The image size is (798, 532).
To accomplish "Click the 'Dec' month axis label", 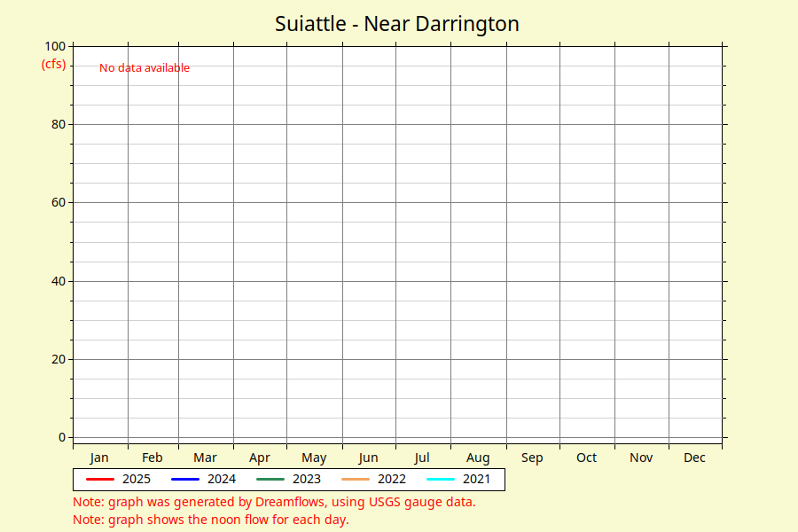I will coord(694,458).
